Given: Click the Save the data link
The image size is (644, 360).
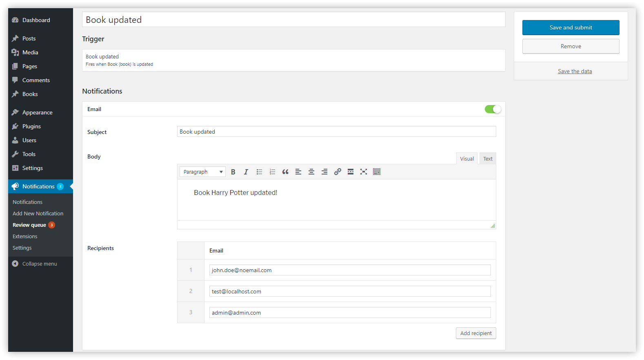Looking at the screenshot, I should tap(575, 72).
